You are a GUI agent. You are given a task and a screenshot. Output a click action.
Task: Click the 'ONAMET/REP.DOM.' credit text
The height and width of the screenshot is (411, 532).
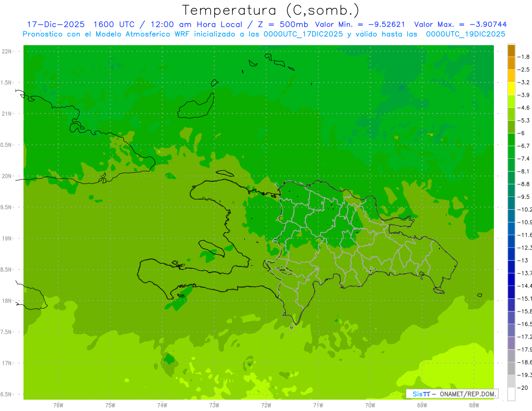pyautogui.click(x=468, y=394)
